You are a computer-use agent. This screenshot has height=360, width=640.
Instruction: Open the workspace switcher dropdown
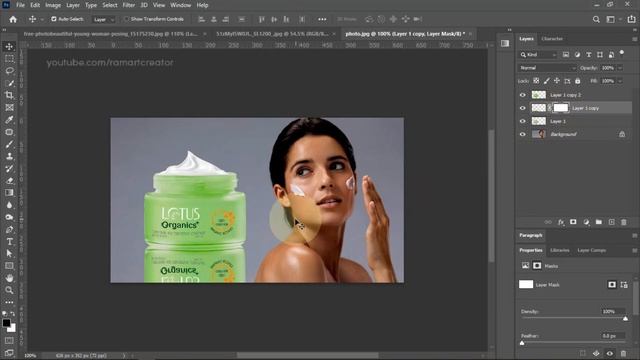click(x=613, y=19)
